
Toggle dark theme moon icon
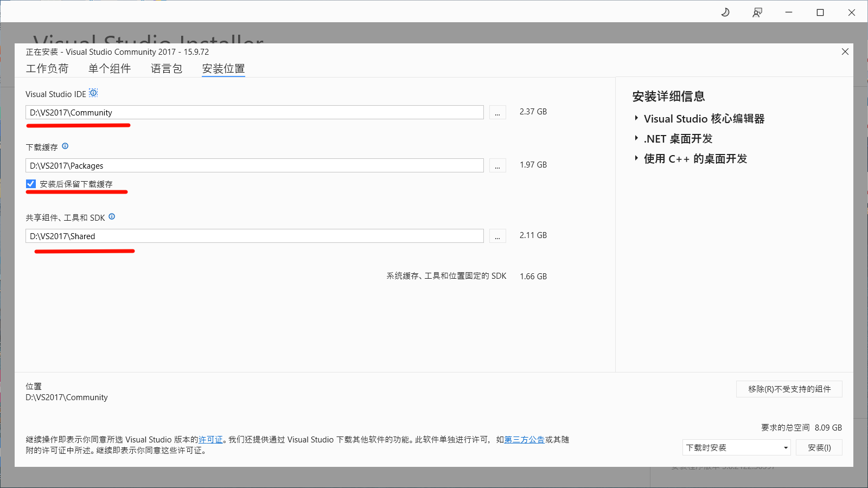click(x=725, y=12)
